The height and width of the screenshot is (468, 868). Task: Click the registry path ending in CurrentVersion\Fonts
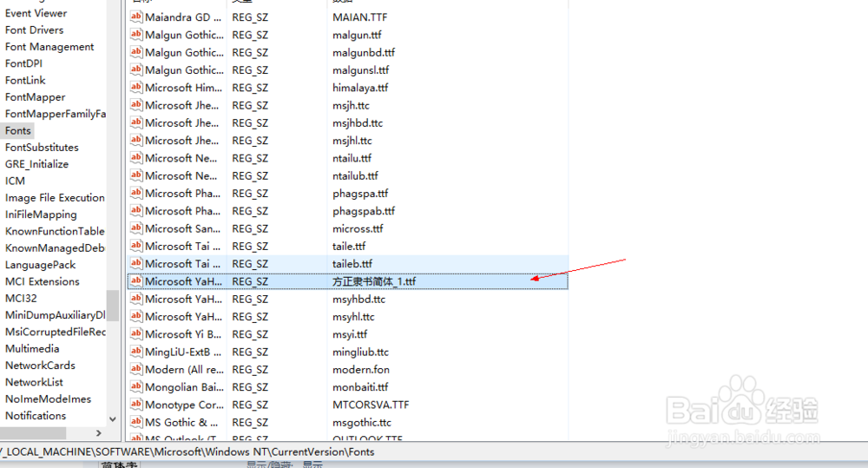tap(188, 452)
